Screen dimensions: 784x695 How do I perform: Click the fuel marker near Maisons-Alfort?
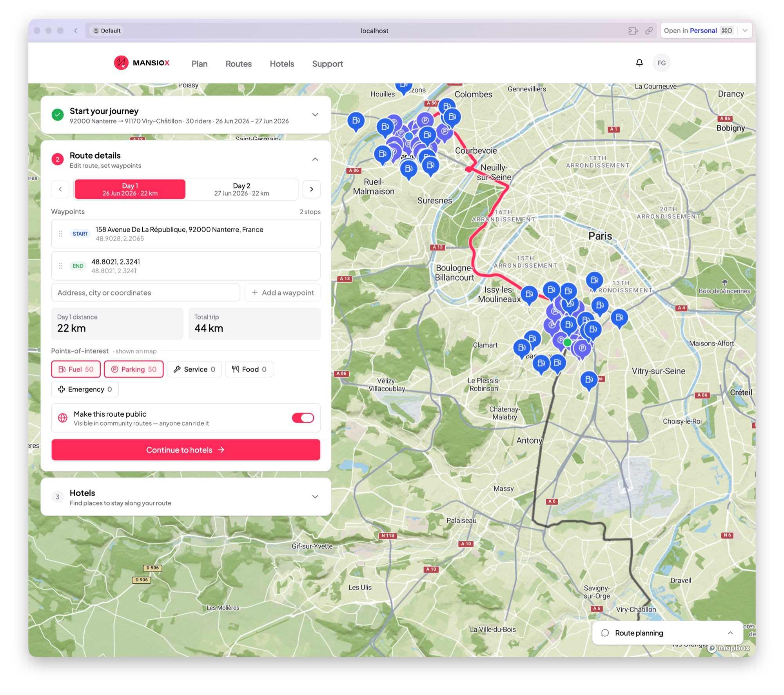[619, 318]
